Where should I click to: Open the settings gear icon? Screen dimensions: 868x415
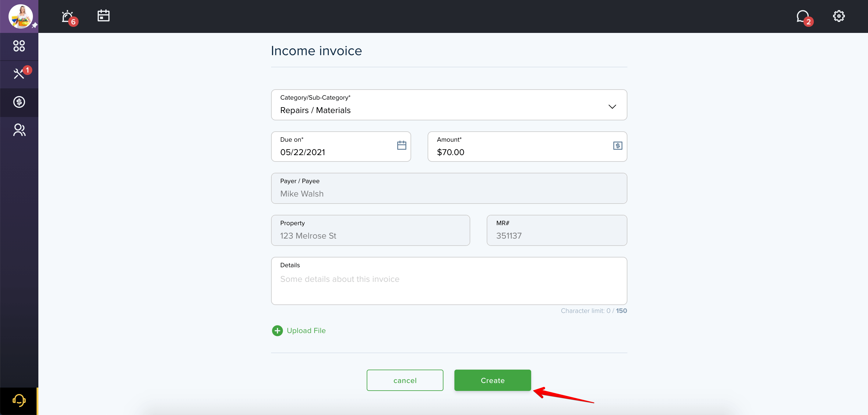click(x=839, y=16)
